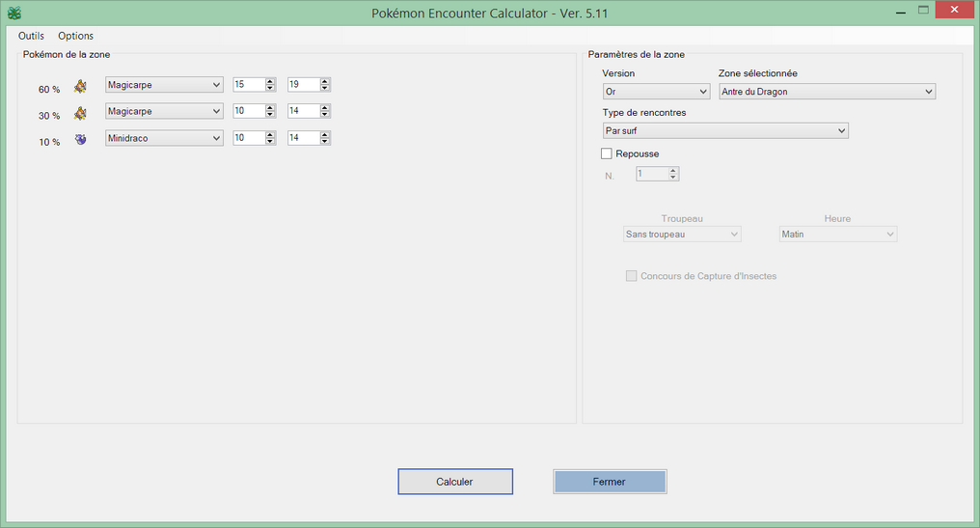Click the Minidraco sprite icon
980x528 pixels.
[81, 139]
